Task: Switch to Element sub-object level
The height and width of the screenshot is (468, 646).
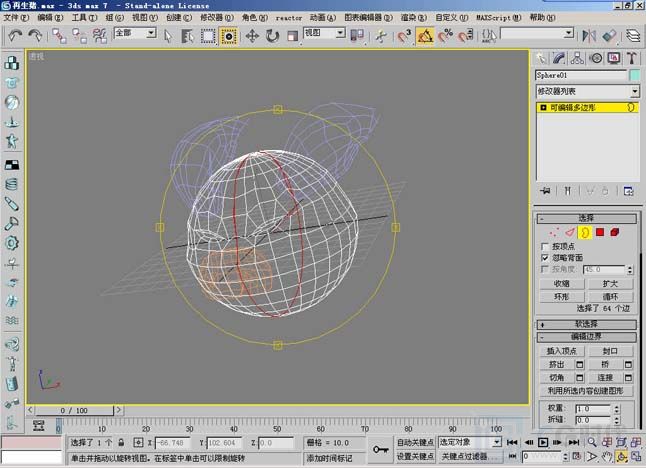Action: (615, 232)
